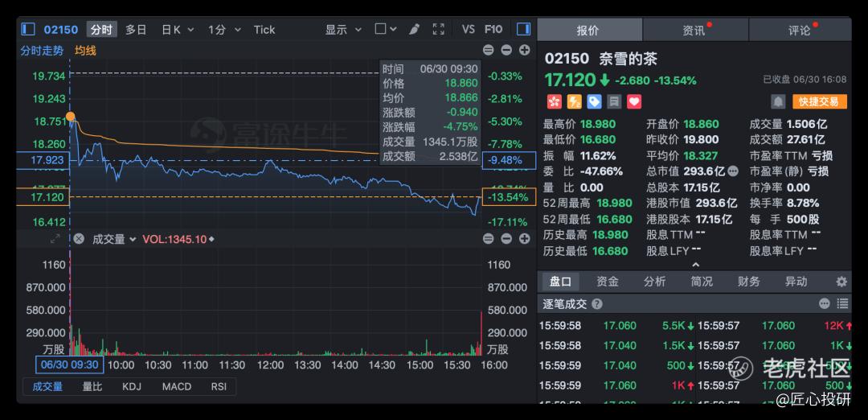
Task: Click stock code 02150 in toolbar
Action: [61, 29]
